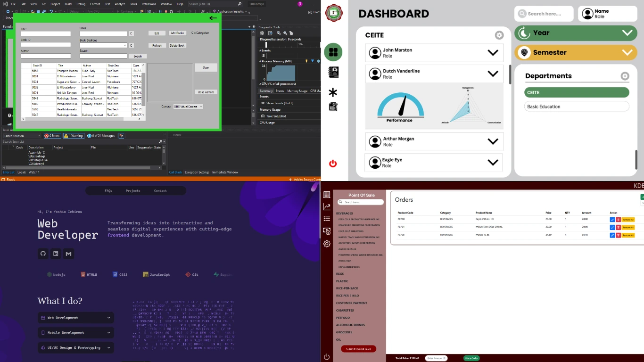Expand John Marston's role details
The width and height of the screenshot is (644, 362).
tap(493, 52)
